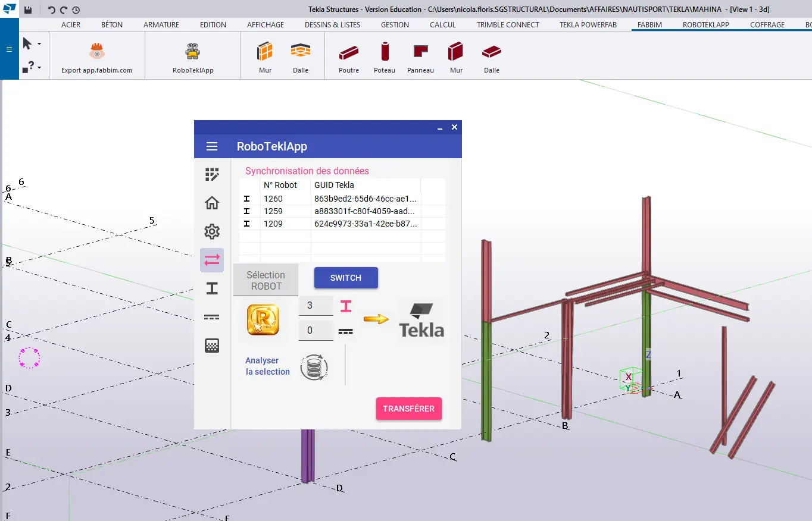Launch RoboTeklApp from the ribbon
The width and height of the screenshot is (812, 521).
tap(193, 52)
